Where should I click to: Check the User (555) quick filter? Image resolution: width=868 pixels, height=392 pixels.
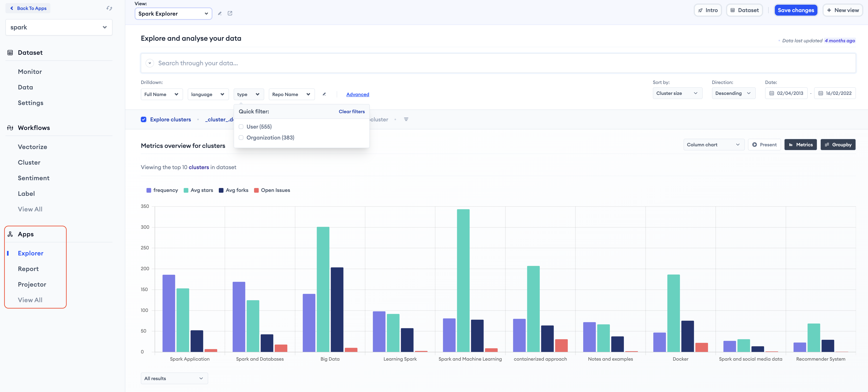point(241,127)
